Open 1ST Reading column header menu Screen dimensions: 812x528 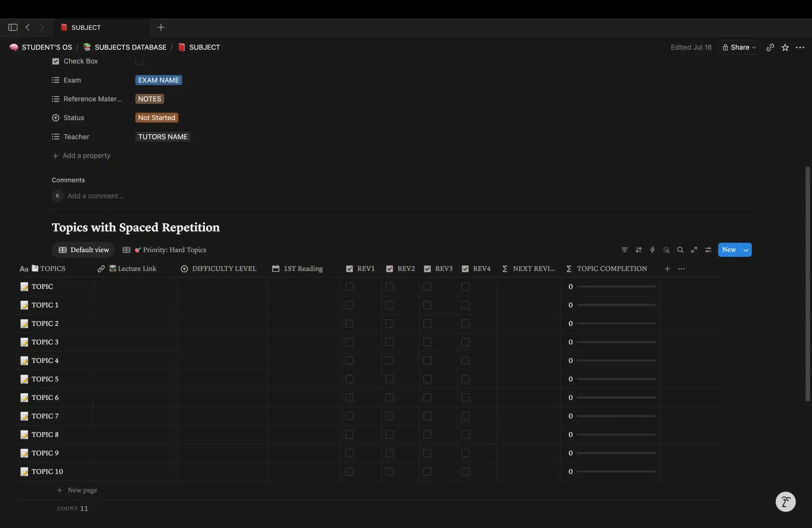pyautogui.click(x=304, y=269)
